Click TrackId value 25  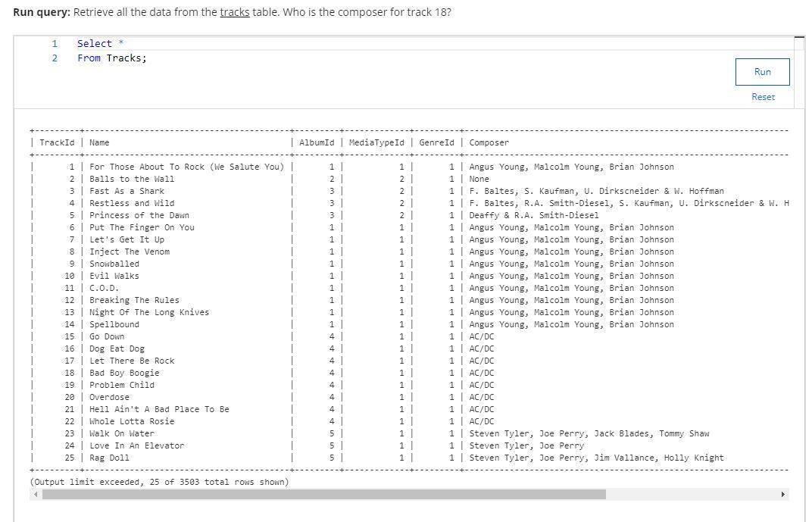click(x=70, y=458)
